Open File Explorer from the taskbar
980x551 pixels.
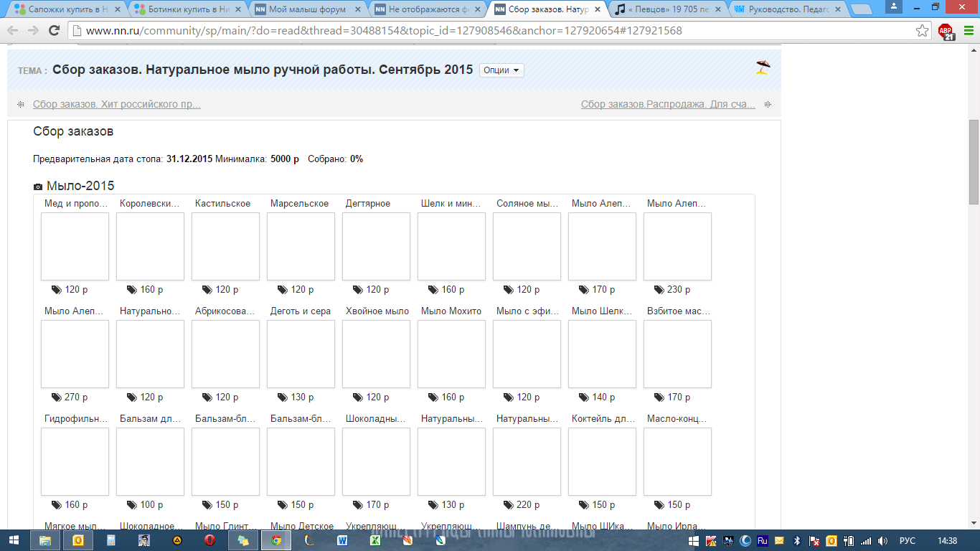click(45, 540)
